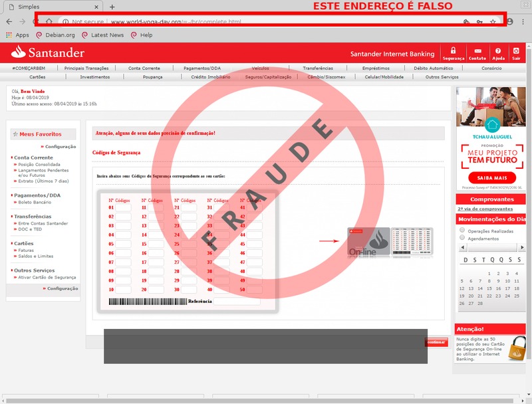Go to previous month in calendar

click(x=462, y=249)
